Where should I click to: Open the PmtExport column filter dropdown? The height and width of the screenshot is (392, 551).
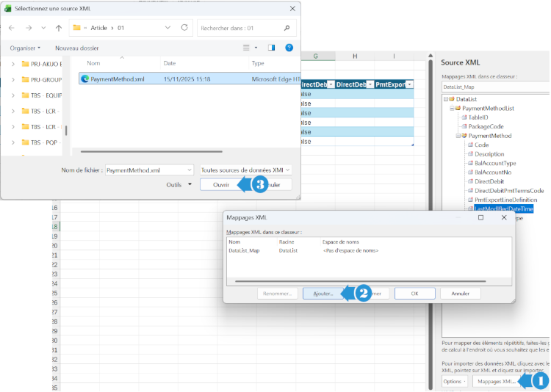tap(409, 85)
